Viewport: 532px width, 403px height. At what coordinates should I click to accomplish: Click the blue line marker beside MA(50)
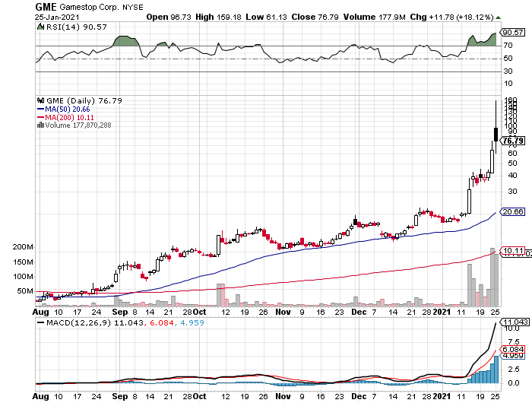click(x=40, y=109)
